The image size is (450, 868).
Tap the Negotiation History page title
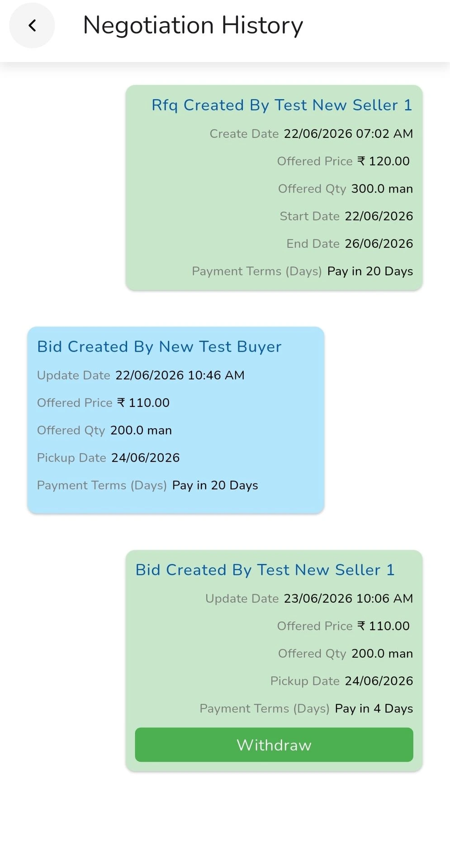click(x=193, y=25)
